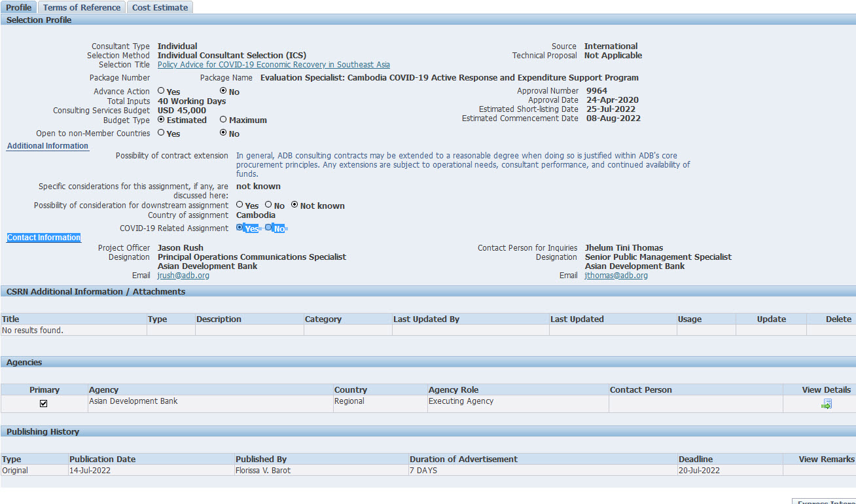
Task: Select Yes for downstream assignment consideration
Action: pos(240,205)
